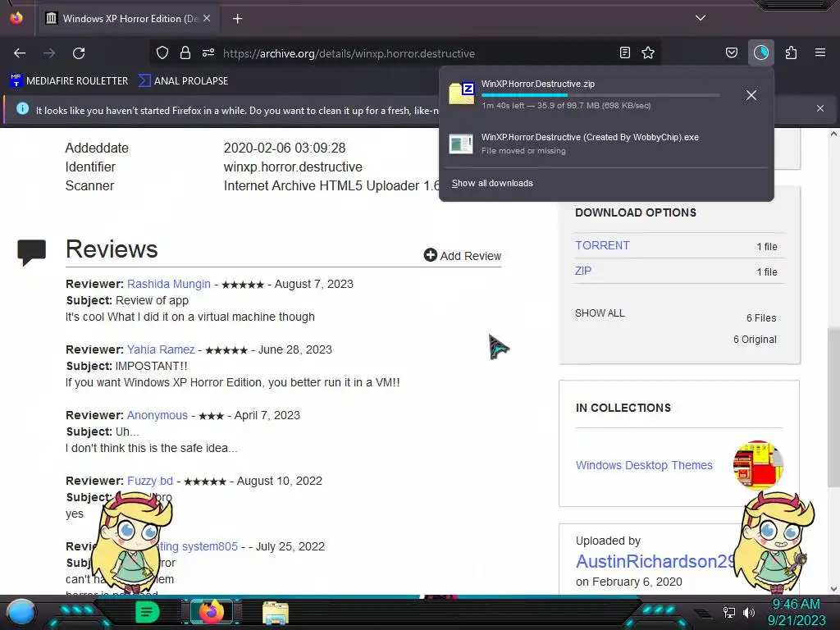Open File Explorer from the taskbar
This screenshot has height=630, width=840.
[276, 613]
